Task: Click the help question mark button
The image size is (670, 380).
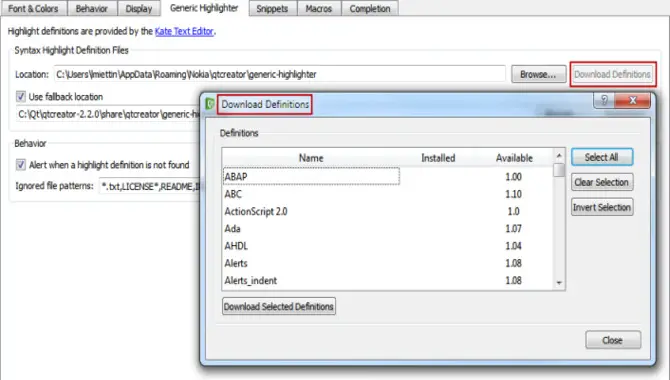Action: pos(604,101)
